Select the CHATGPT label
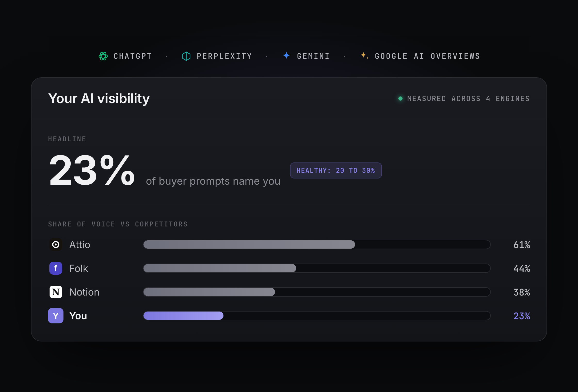Screen dimensions: 578x392 (x=133, y=56)
